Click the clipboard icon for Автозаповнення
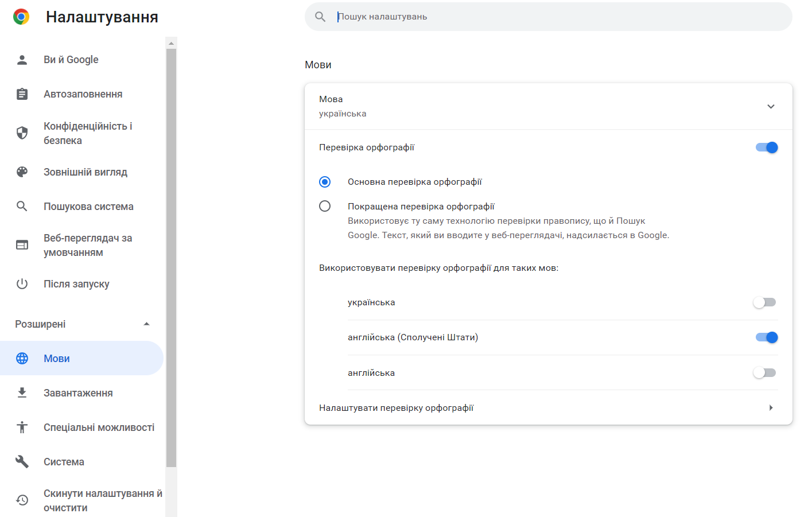This screenshot has height=517, width=812. coord(22,94)
